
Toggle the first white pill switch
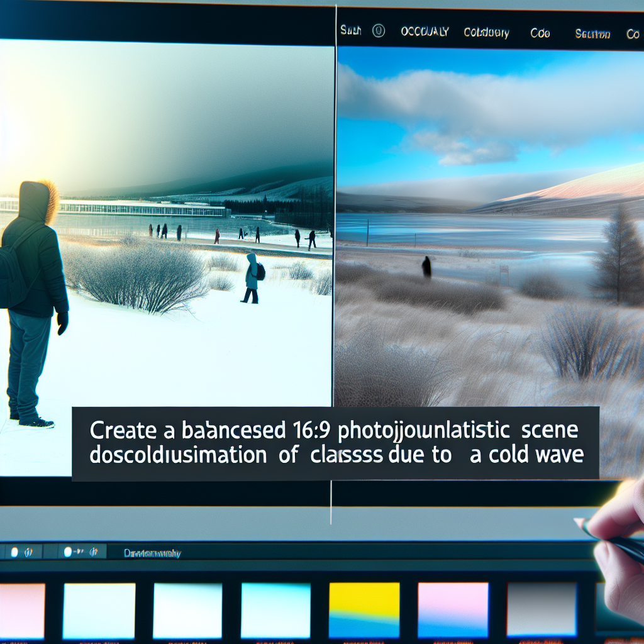tap(13, 553)
